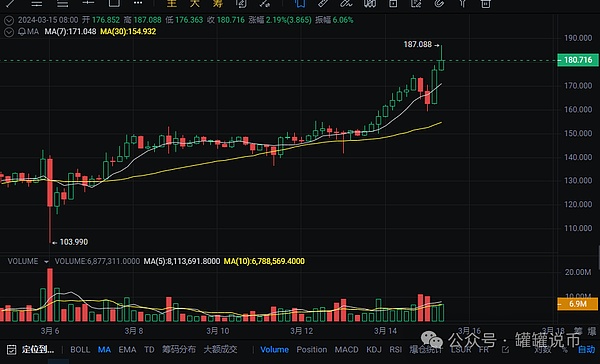Click the close price 180.716 in header
Image resolution: width=600 pixels, height=364 pixels.
pos(231,20)
